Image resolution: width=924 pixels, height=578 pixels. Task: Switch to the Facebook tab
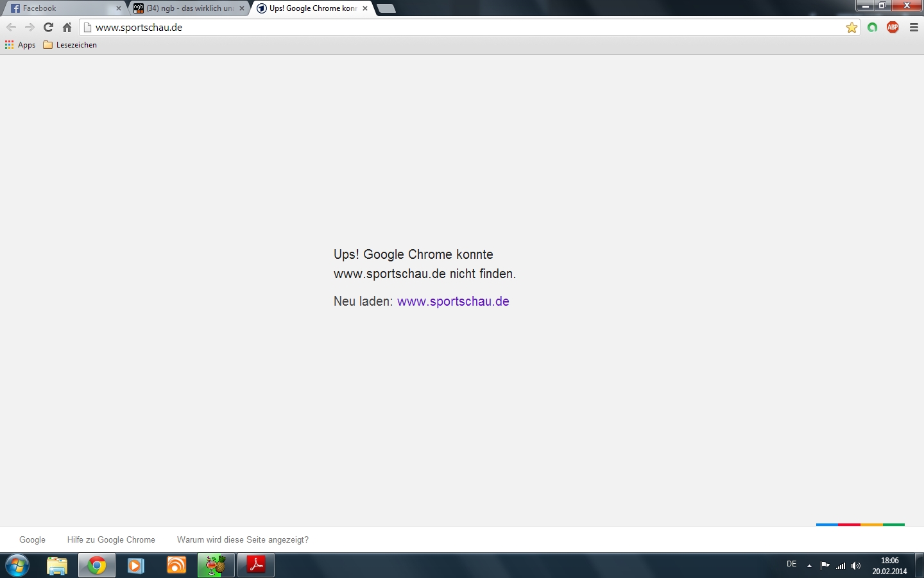(61, 8)
